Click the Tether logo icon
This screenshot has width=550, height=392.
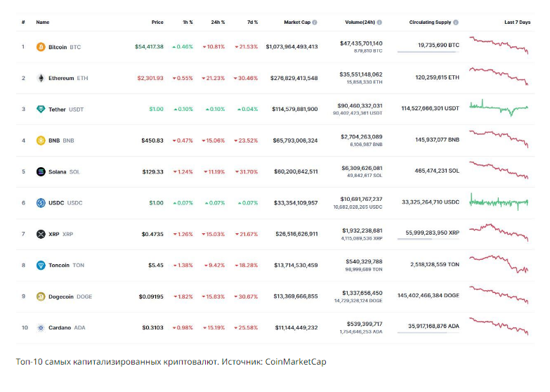click(x=41, y=109)
